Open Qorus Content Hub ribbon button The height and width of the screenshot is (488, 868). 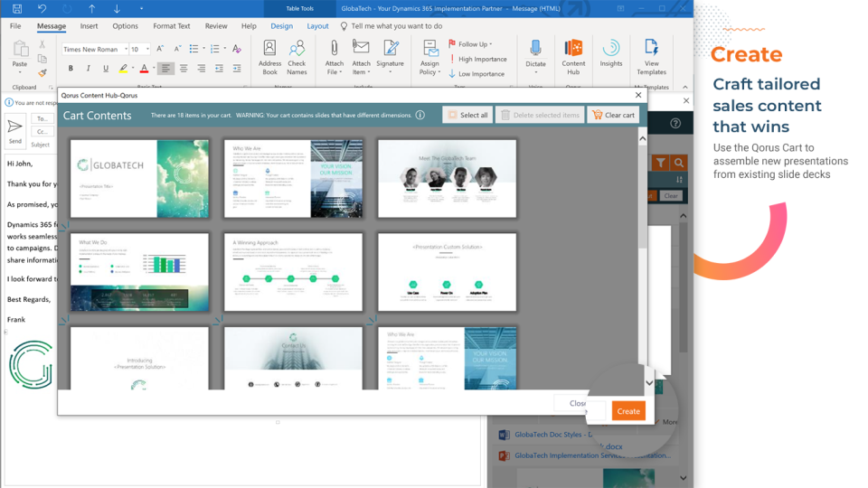click(573, 57)
